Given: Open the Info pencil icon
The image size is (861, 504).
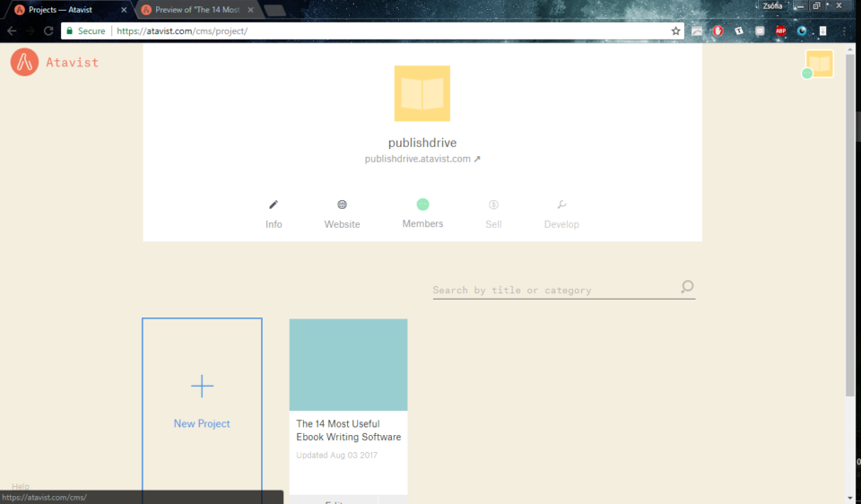Looking at the screenshot, I should coord(274,204).
